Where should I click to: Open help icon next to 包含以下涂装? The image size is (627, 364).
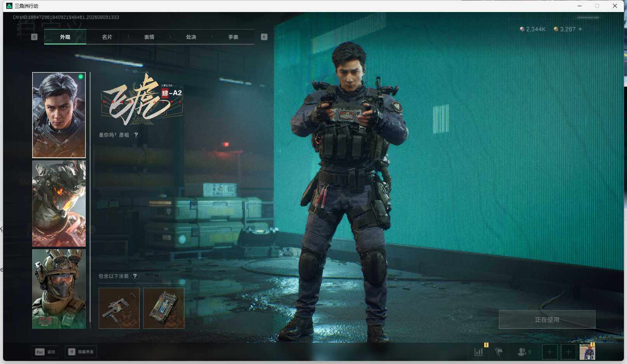pyautogui.click(x=135, y=276)
